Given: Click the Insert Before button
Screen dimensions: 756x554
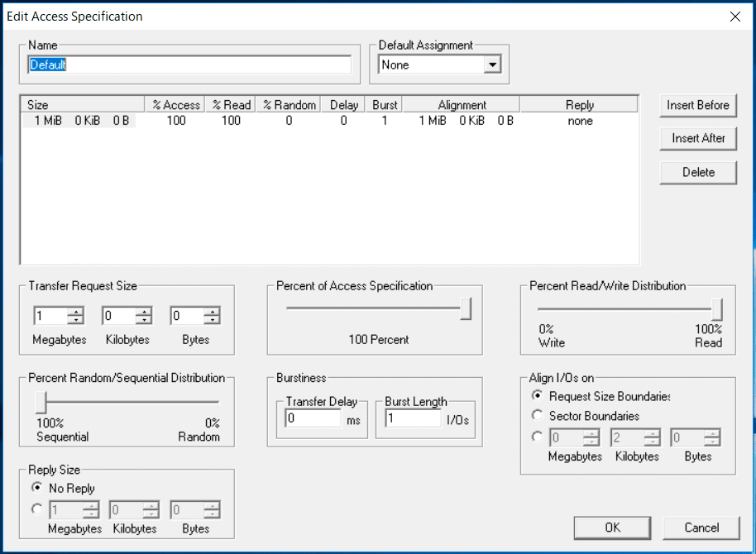Looking at the screenshot, I should coord(697,105).
